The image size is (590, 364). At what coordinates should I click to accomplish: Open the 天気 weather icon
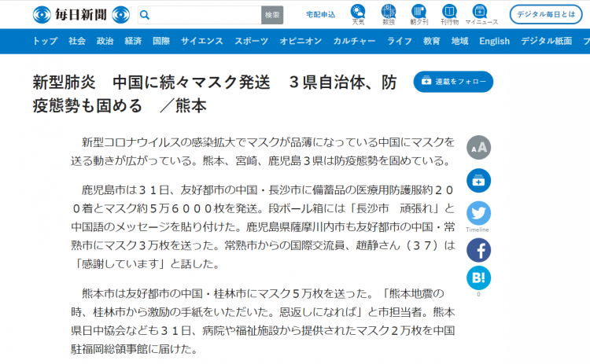click(x=358, y=13)
